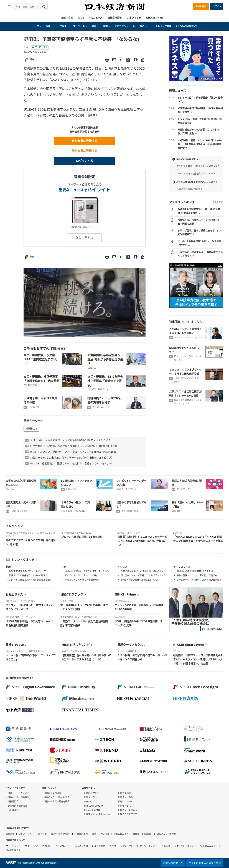Open the NIKKEI Mobility logo link
This screenshot has height=868, width=229.
[x=78, y=687]
